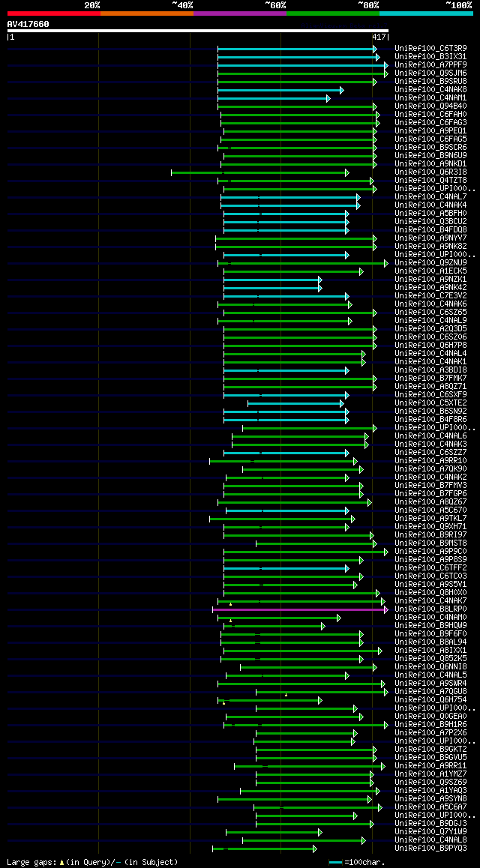Select the UniRef100_A5BFH0 label
The height and width of the screenshot is (868, 480).
click(430, 214)
